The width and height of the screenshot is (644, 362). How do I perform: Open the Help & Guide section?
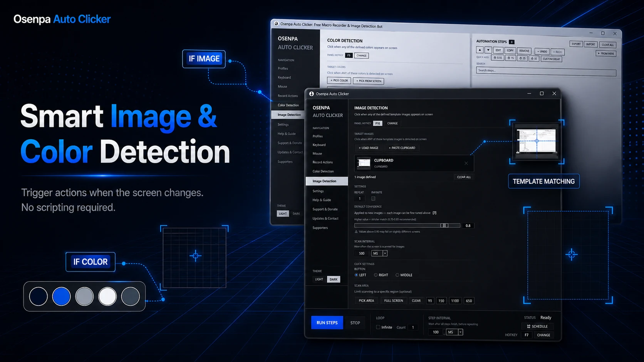coord(322,200)
